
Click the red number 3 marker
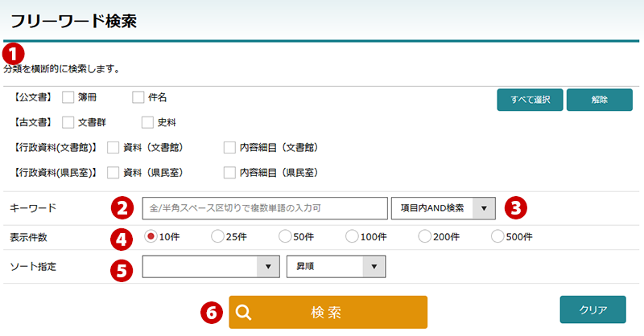516,208
